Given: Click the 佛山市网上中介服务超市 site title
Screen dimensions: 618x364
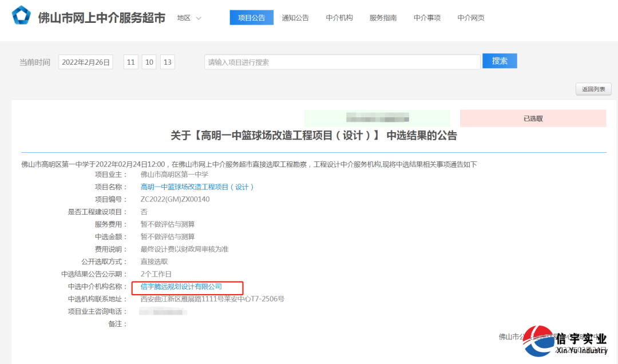Looking at the screenshot, I should [x=101, y=18].
